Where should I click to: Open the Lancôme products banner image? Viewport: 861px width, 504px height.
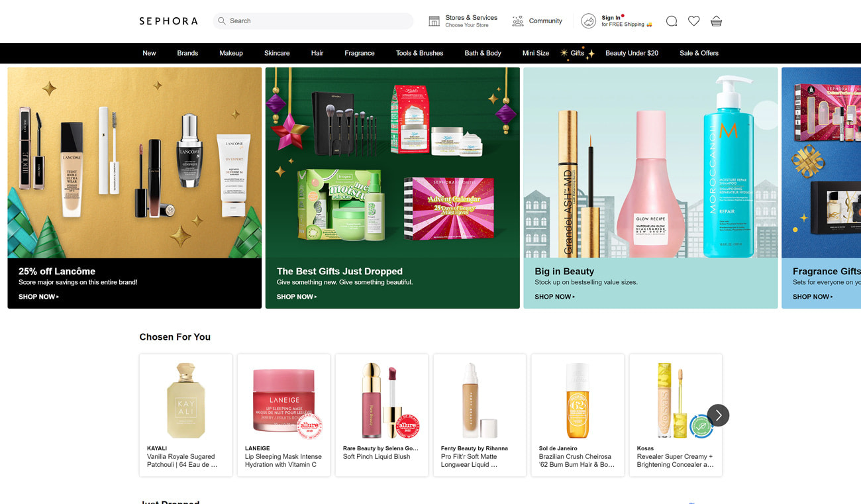134,162
